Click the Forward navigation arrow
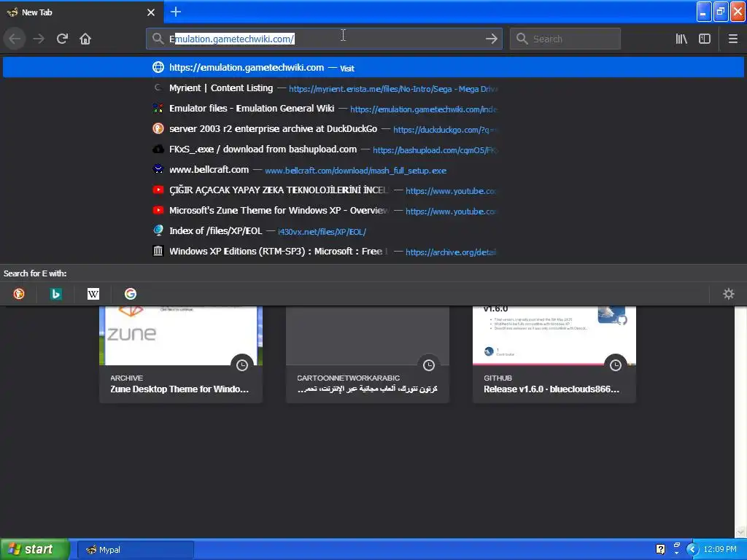747x560 pixels. 39,39
